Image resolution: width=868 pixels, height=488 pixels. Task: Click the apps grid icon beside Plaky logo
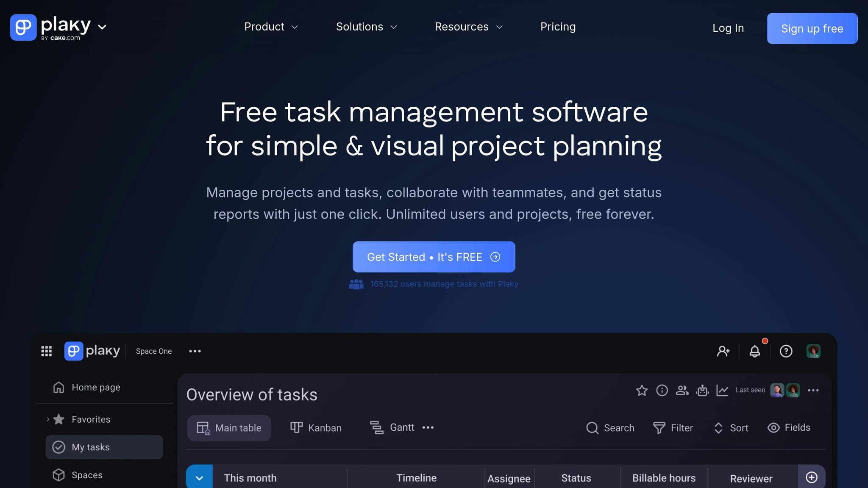(x=47, y=351)
